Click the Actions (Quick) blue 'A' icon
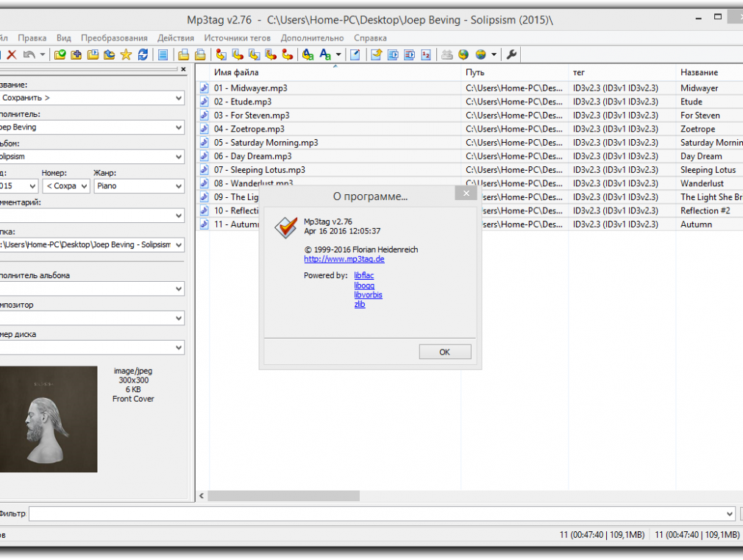Image resolution: width=743 pixels, height=560 pixels. tap(325, 54)
